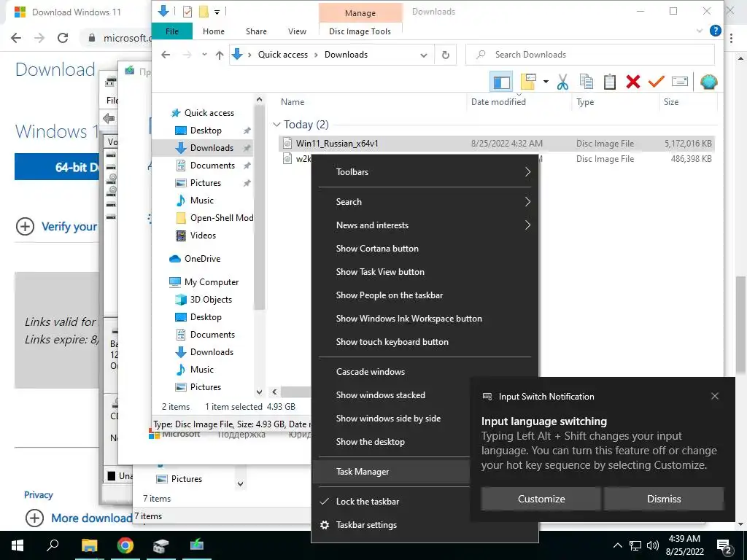Viewport: 747px width, 560px height.
Task: Close the Input Switch Notification
Action: pos(715,396)
